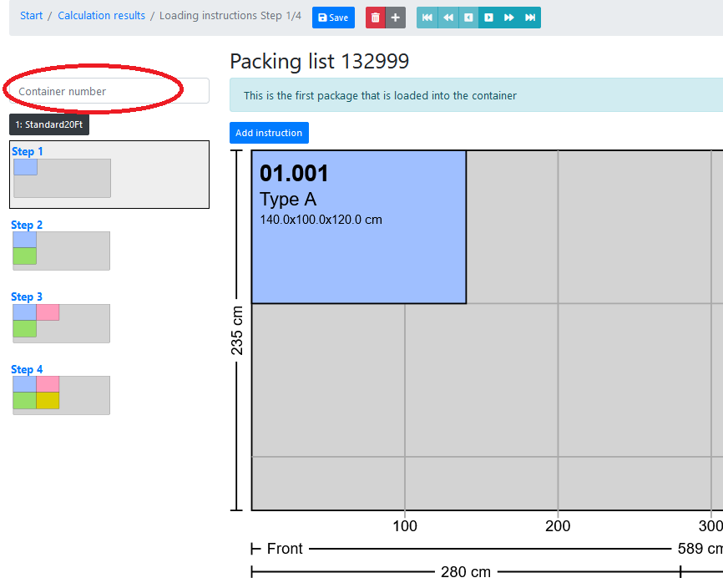Select the Step 3 preview
Viewport: 723px width, 588px height.
(61, 322)
